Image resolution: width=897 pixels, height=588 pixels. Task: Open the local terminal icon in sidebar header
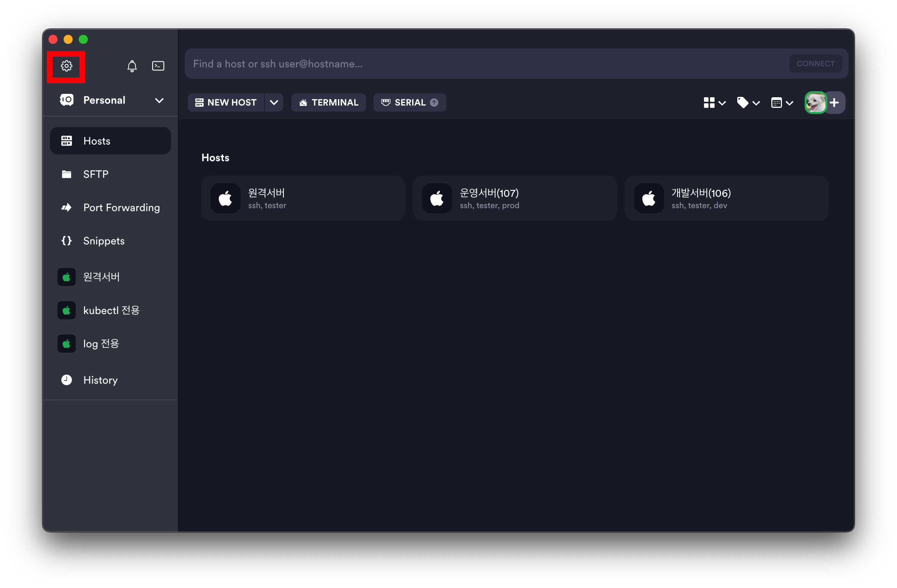coord(158,66)
